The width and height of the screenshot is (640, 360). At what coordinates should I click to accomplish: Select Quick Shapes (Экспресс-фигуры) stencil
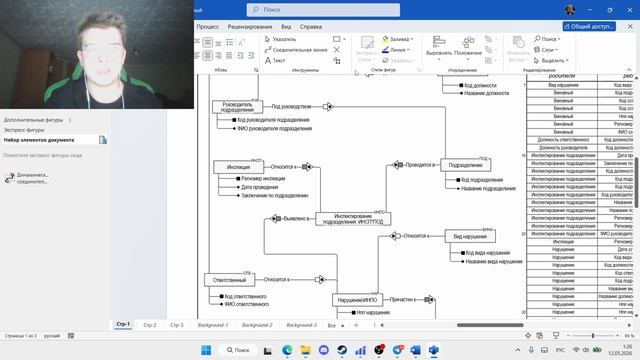[x=24, y=130]
